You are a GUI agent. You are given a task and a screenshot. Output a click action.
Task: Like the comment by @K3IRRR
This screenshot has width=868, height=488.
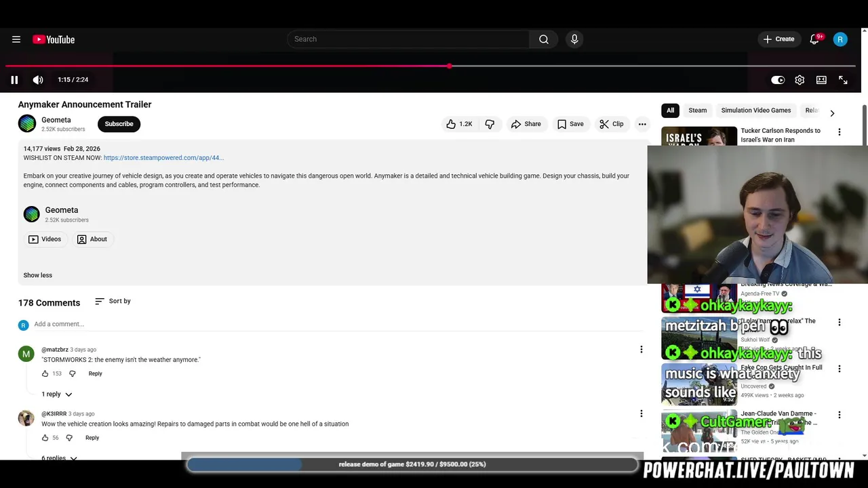tap(45, 438)
